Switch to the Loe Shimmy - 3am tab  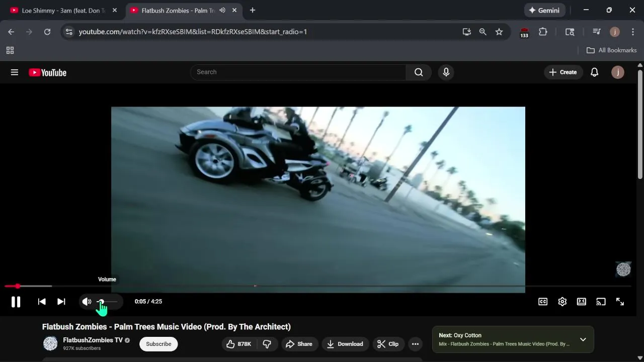click(x=63, y=11)
